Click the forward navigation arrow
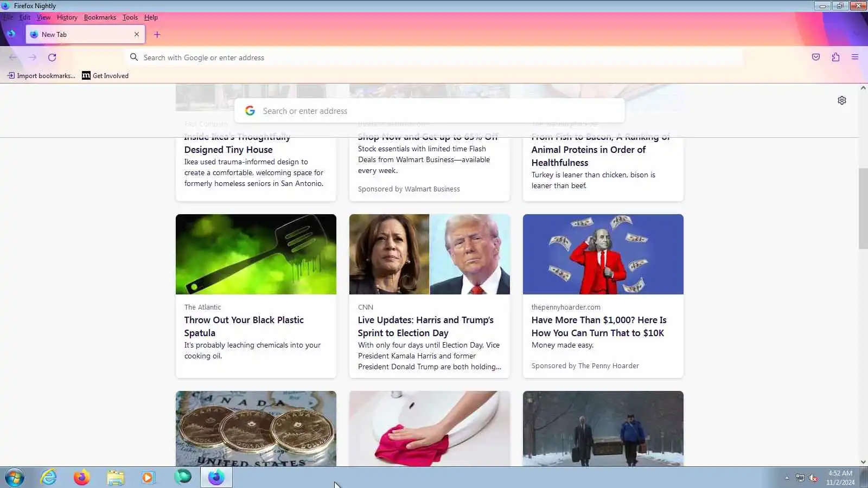The height and width of the screenshot is (488, 868). point(33,57)
